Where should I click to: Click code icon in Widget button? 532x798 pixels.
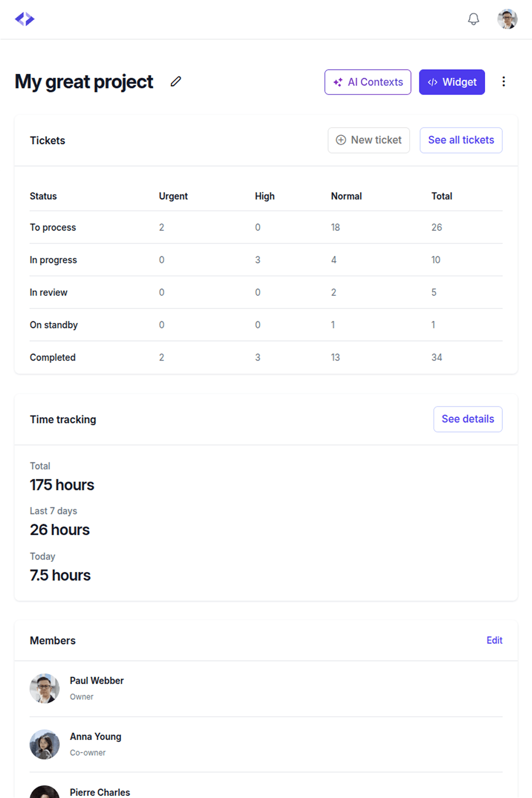[433, 82]
